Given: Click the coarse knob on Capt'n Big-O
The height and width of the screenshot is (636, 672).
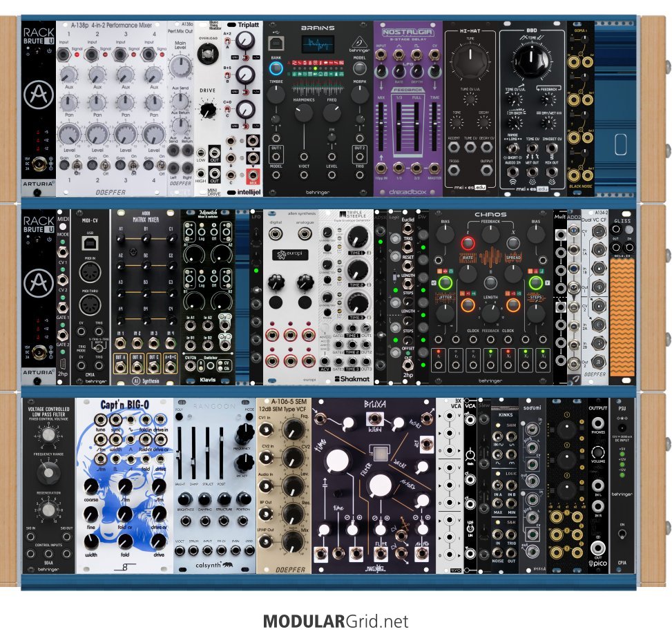Looking at the screenshot, I should coord(91,486).
